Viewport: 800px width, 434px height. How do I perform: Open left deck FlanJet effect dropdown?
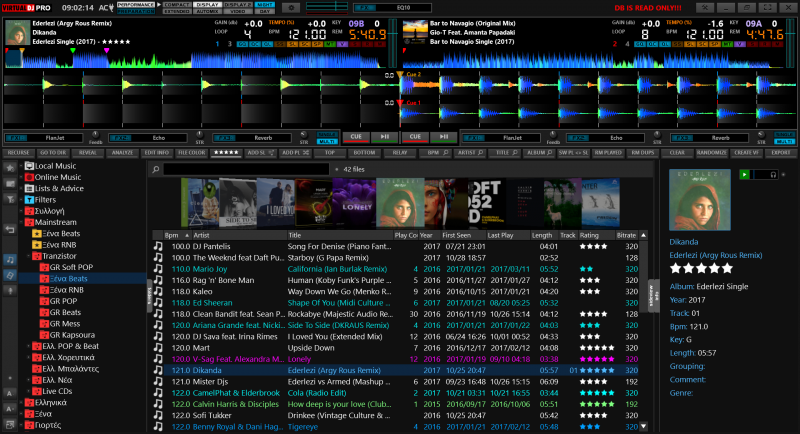pos(55,138)
